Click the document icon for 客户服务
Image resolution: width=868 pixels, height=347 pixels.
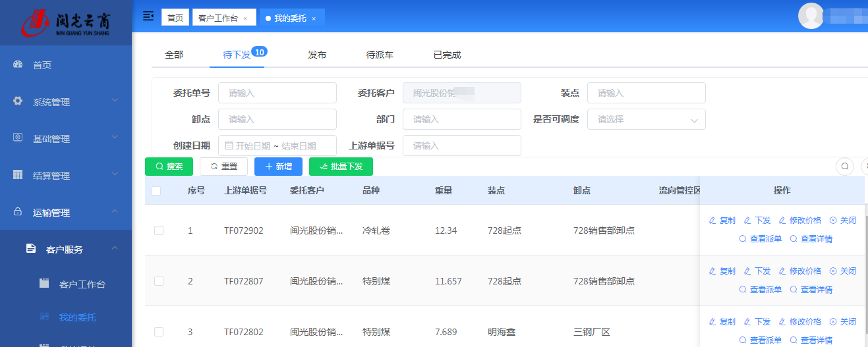pyautogui.click(x=31, y=248)
